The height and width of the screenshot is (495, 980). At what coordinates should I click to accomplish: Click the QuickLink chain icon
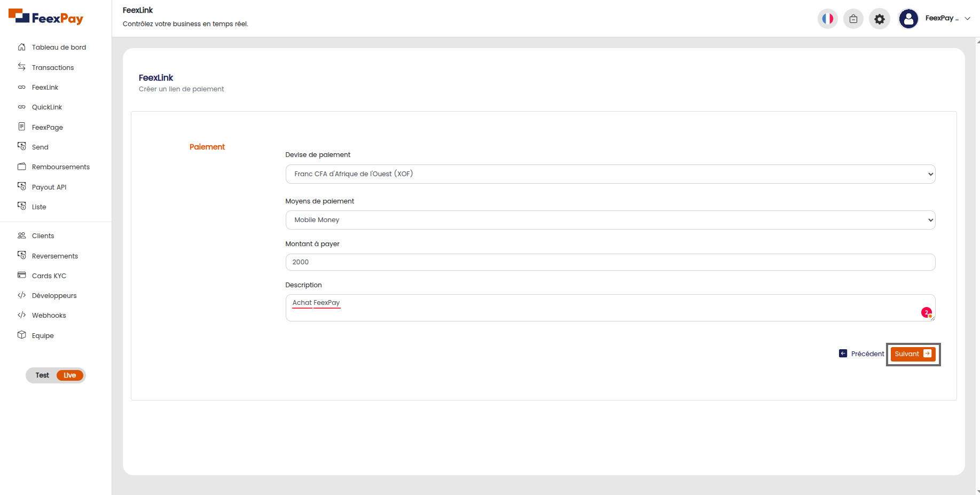tap(22, 107)
